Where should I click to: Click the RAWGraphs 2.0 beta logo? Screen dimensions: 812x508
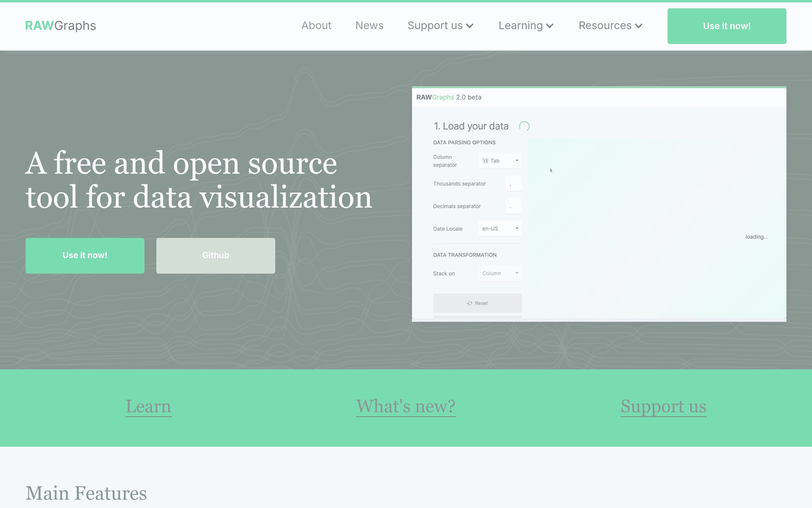pos(449,98)
